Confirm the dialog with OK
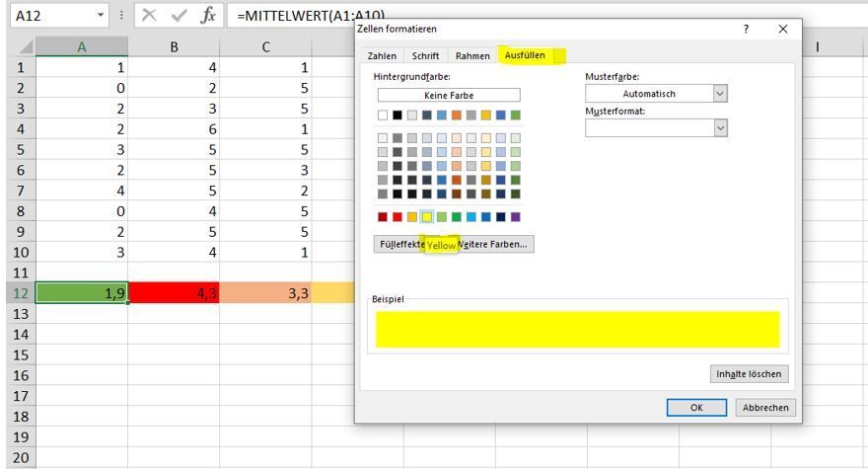The width and height of the screenshot is (868, 469). click(696, 408)
